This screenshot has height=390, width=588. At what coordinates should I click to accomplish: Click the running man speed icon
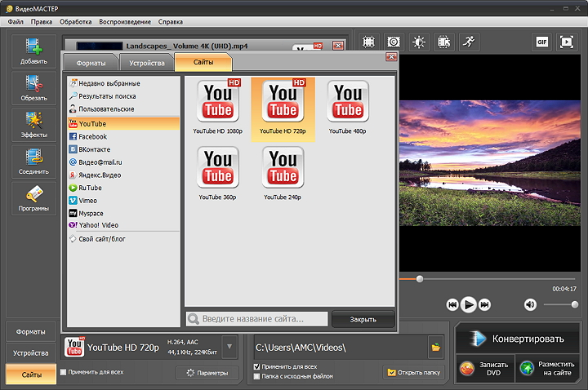point(469,42)
